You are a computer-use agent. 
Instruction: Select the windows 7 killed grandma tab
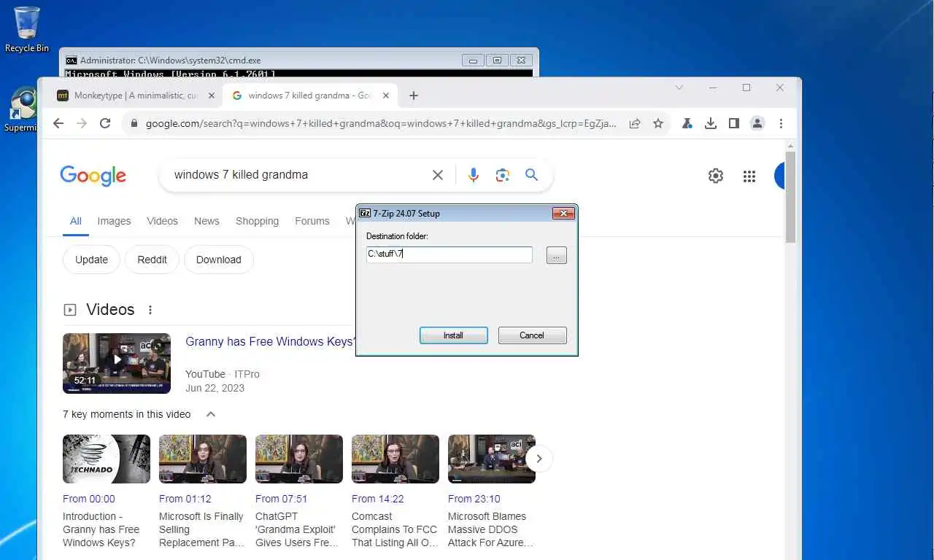(310, 96)
